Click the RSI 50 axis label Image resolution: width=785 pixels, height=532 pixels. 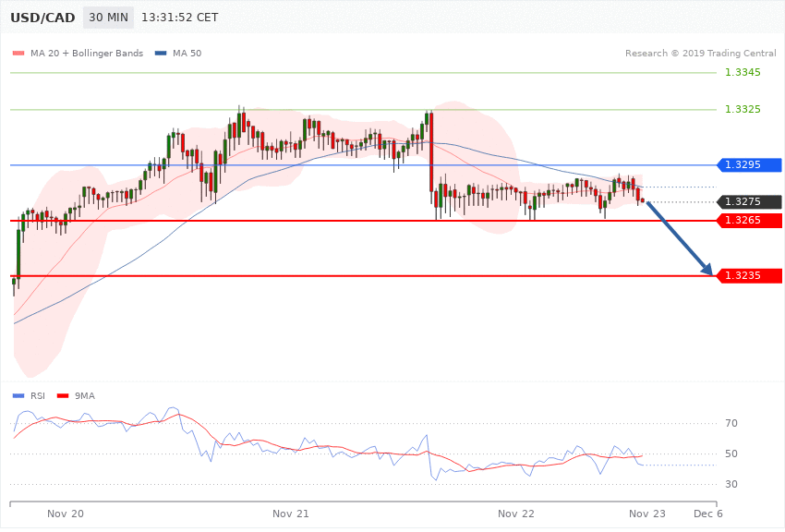731,453
